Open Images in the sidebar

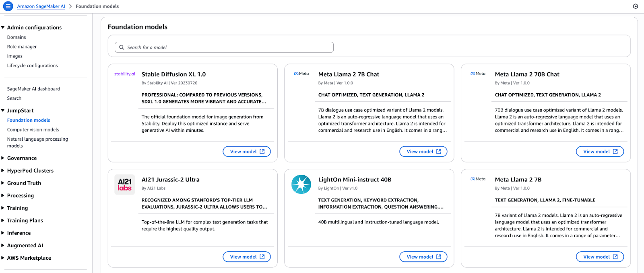tap(15, 56)
